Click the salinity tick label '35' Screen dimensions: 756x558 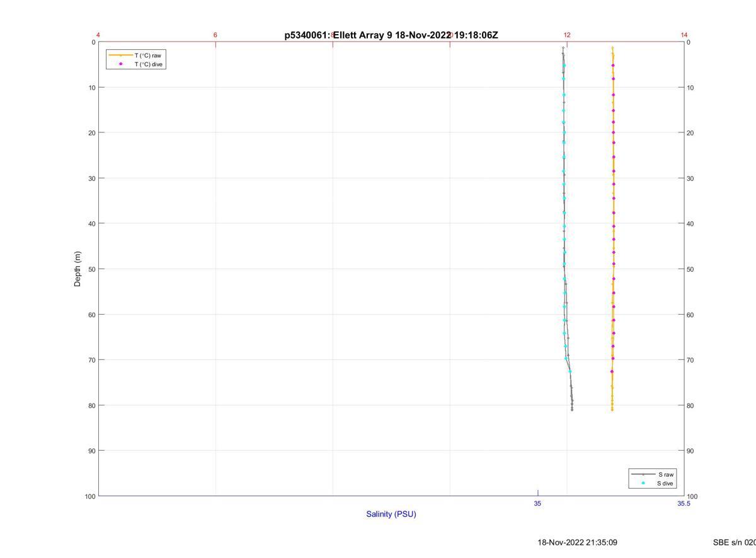point(537,504)
